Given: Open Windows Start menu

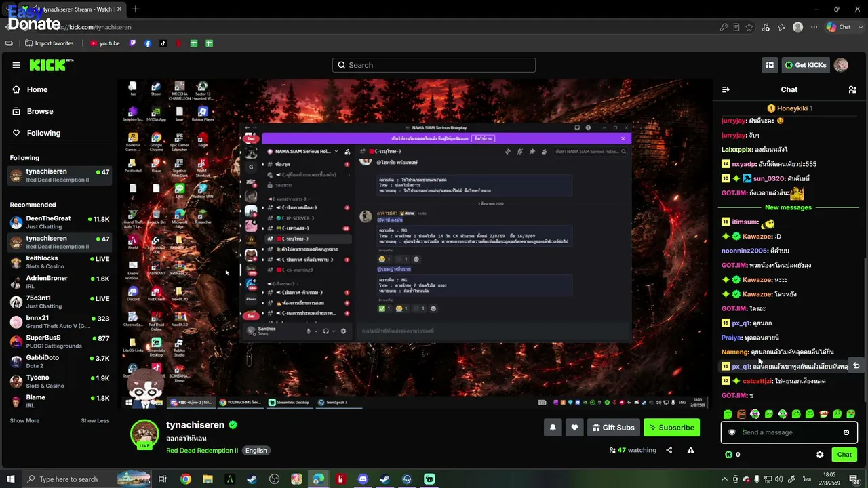Looking at the screenshot, I should (x=11, y=479).
